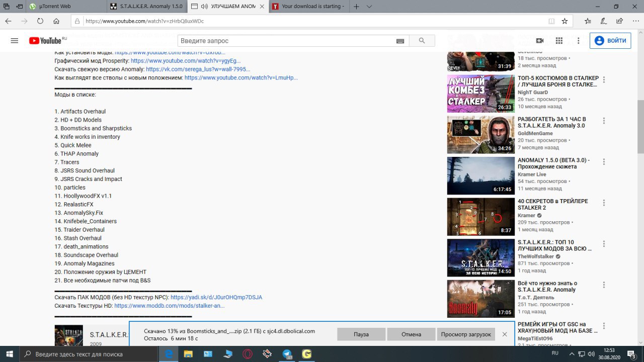Open the on-screen keyboard in search box
Viewport: 644px width, 362px height.
pyautogui.click(x=400, y=41)
